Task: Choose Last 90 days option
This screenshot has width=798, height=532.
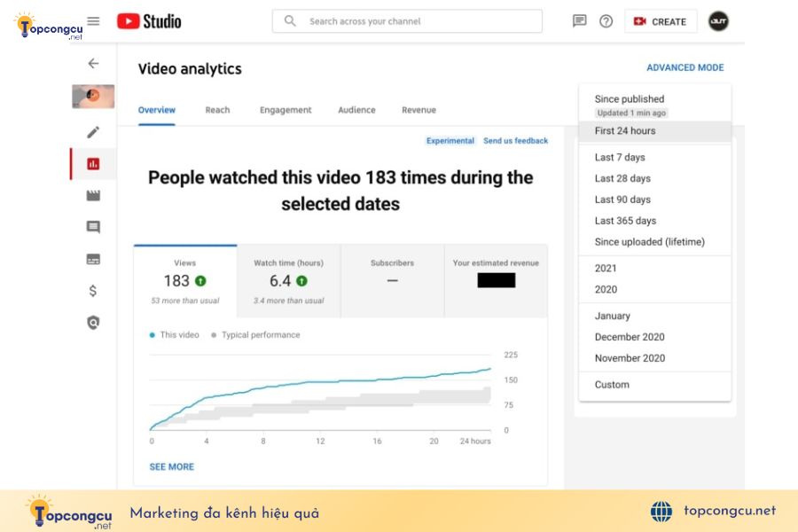Action: pos(655,199)
